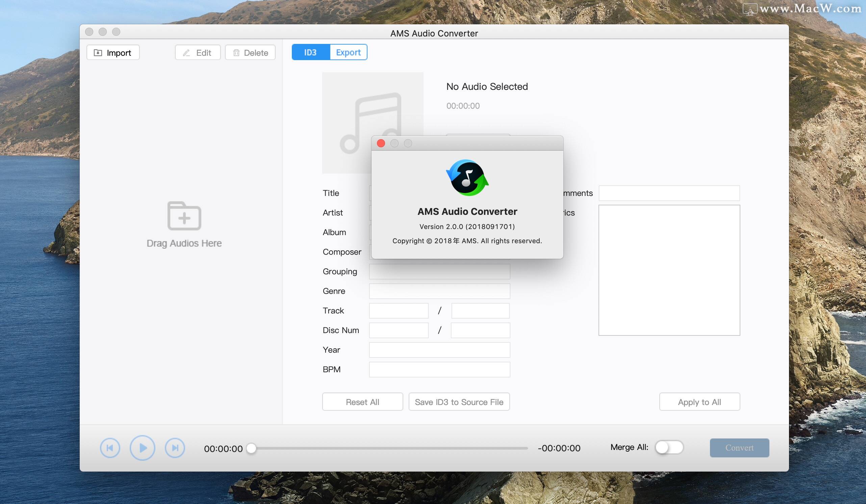
Task: Click the Disc Num number field
Action: pos(399,330)
